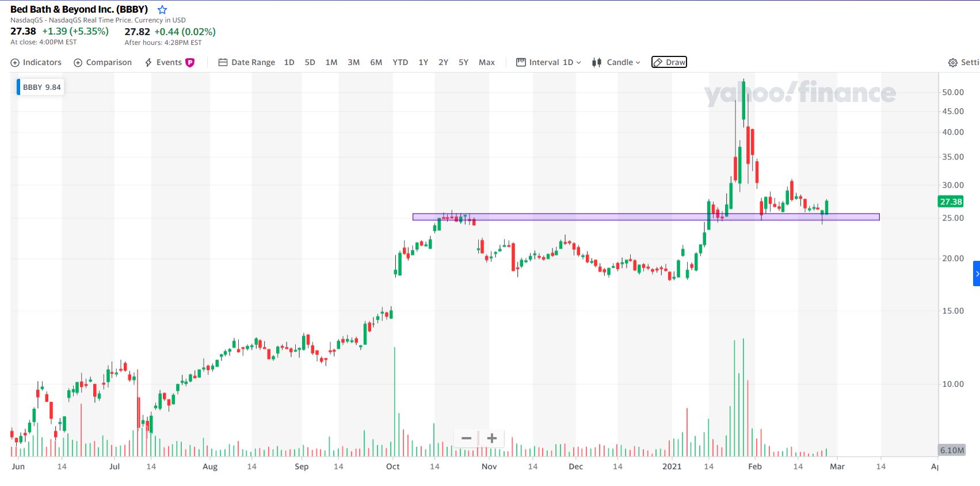Expand the Candle chart type dropdown
The image size is (980, 486).
616,62
